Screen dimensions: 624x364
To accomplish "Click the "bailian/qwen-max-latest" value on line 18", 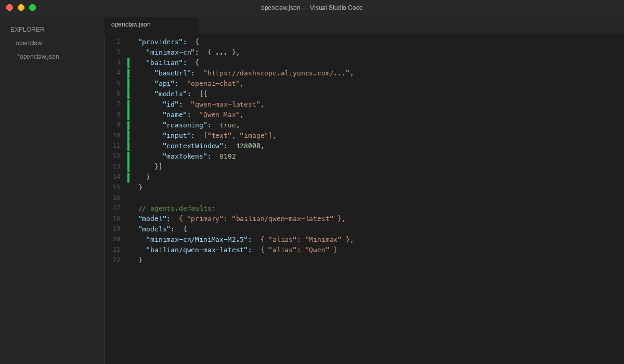I will [282, 218].
